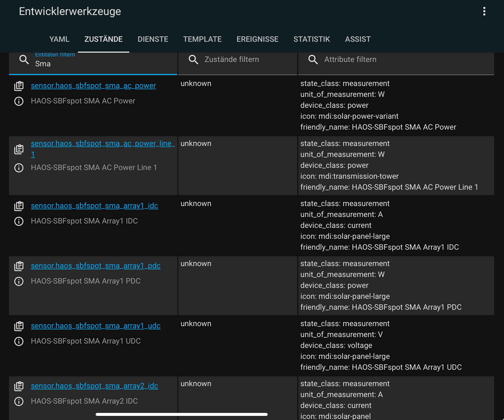This screenshot has width=504, height=420.
Task: Copy entity ID of sensor.haos_sbfspot_sma_array2_idc
Action: click(19, 386)
